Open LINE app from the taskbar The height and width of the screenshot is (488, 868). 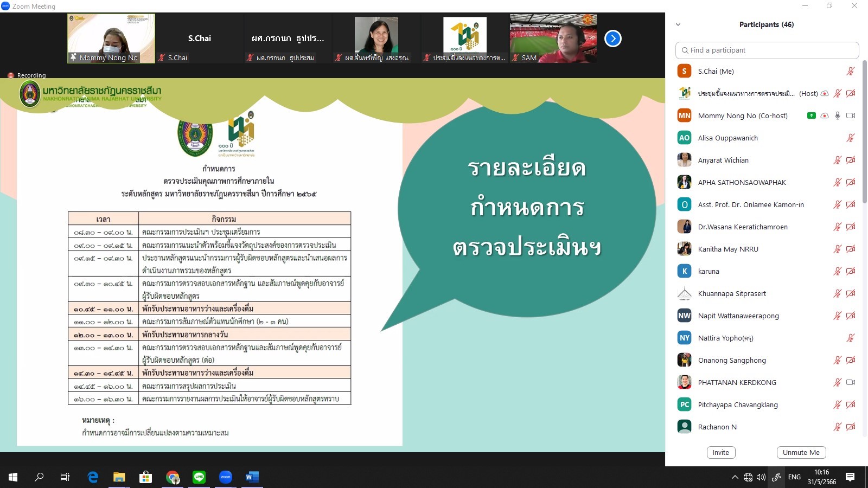click(199, 477)
